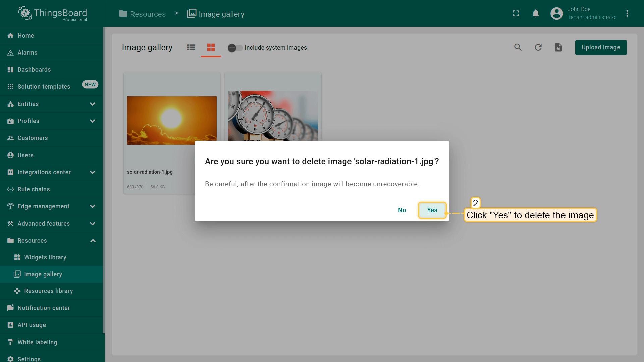This screenshot has height=362, width=644.
Task: Toggle Include system images switch
Action: 235,48
